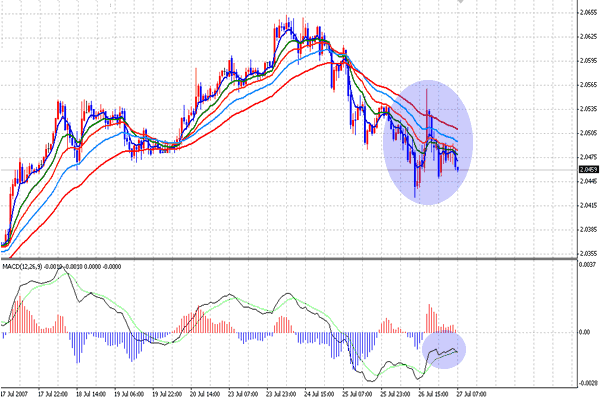The width and height of the screenshot is (600, 400).
Task: Select the 2.0385 price axis label
Action: pos(588,230)
